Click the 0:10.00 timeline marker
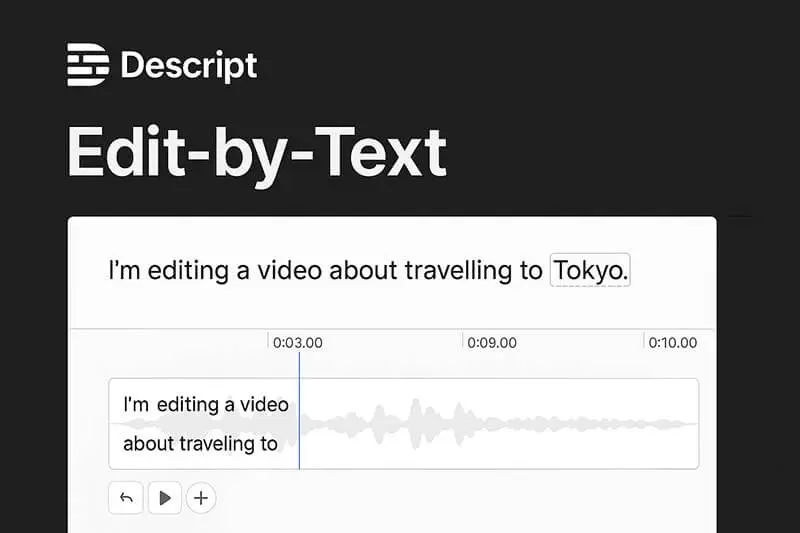This screenshot has height=533, width=800. pyautogui.click(x=672, y=343)
